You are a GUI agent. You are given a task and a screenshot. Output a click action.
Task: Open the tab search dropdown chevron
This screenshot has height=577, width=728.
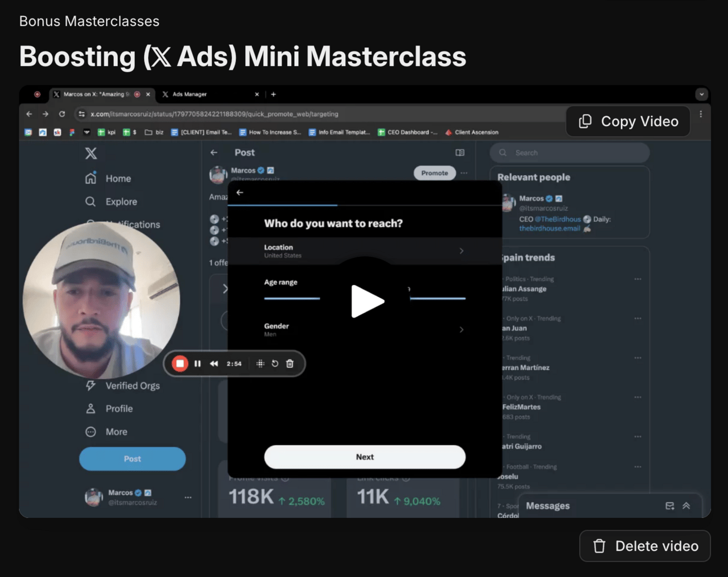(x=702, y=94)
